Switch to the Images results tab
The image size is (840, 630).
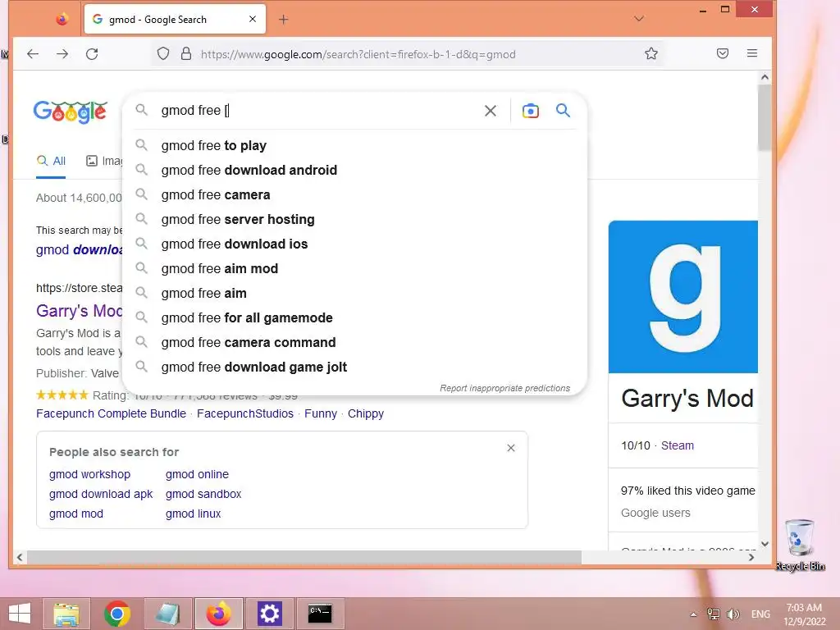click(104, 161)
